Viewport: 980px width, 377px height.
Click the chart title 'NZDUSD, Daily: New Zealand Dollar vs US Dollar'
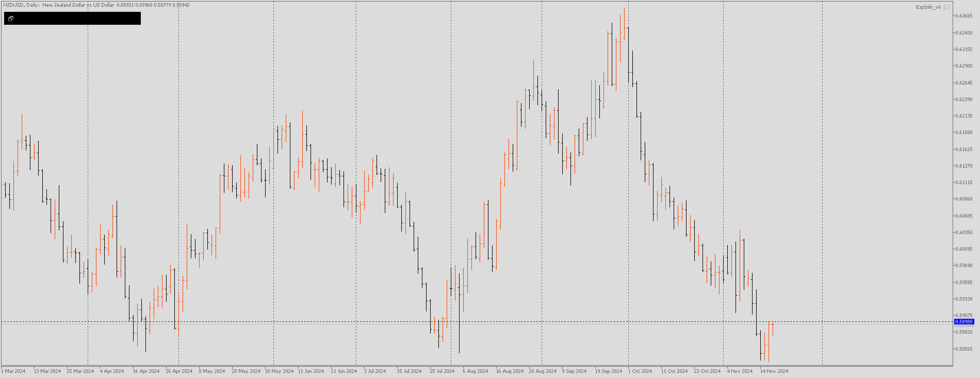pos(58,5)
